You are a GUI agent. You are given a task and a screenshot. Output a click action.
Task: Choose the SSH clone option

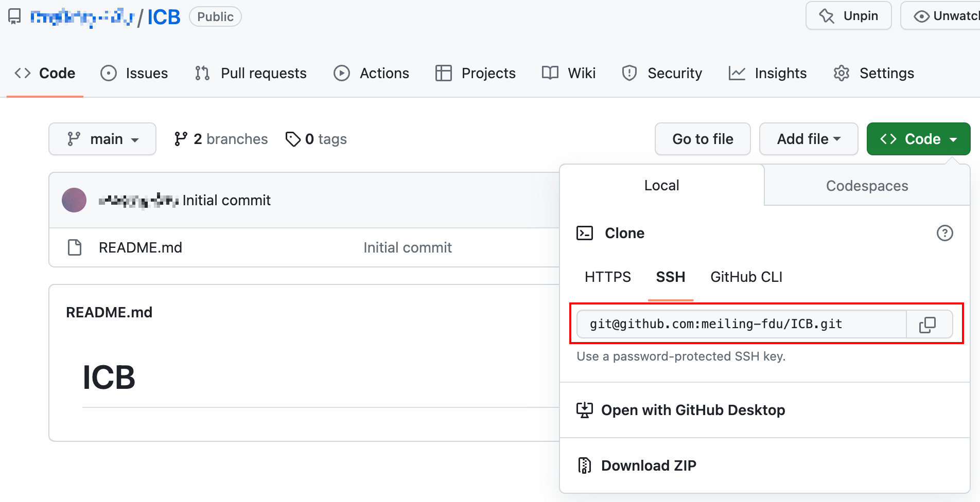click(x=670, y=277)
